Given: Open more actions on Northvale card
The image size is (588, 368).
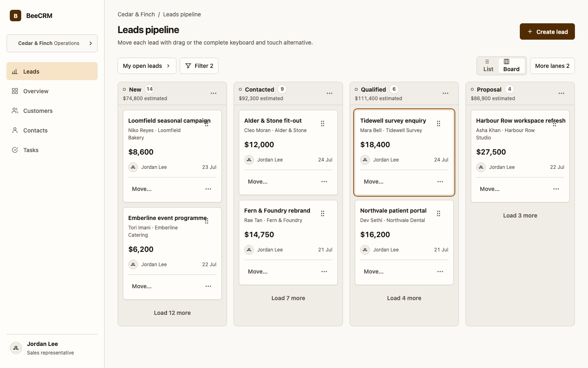Looking at the screenshot, I should pyautogui.click(x=440, y=272).
